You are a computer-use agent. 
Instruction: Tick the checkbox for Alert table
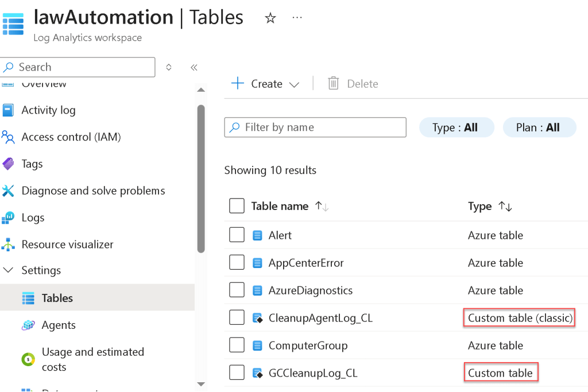237,235
